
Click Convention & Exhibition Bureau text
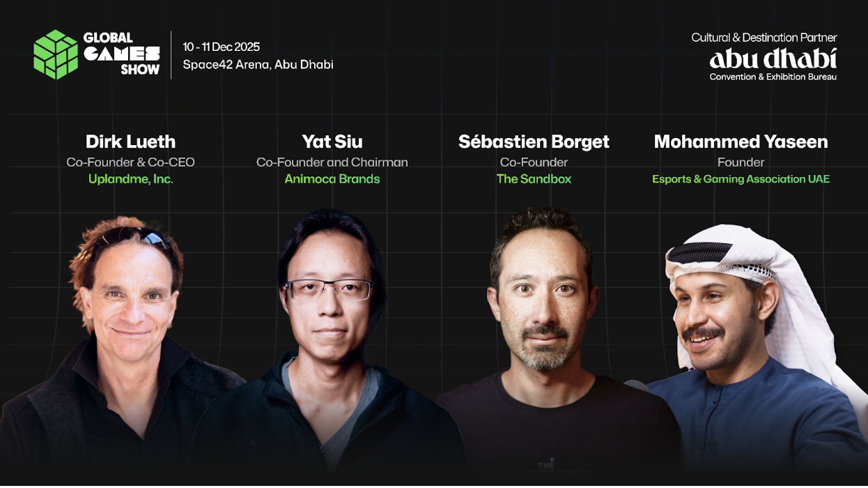pos(773,77)
